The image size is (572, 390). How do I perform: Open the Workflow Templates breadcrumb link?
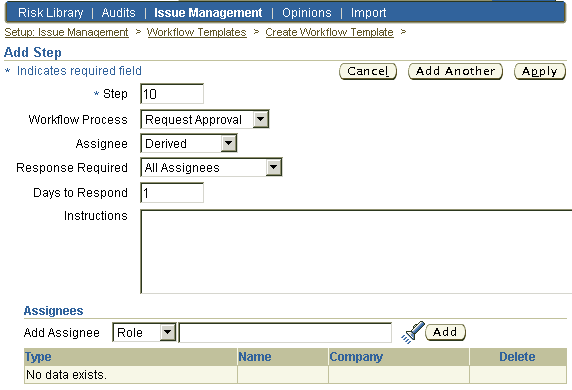click(x=197, y=32)
